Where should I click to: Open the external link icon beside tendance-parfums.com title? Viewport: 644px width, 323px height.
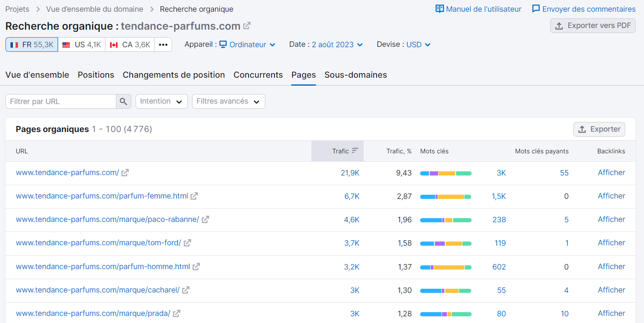click(x=247, y=25)
